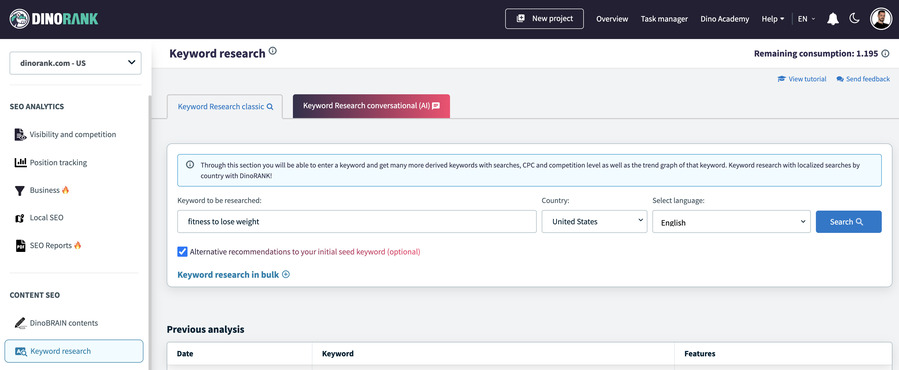Click the graduation cap tutorial icon

tap(781, 79)
